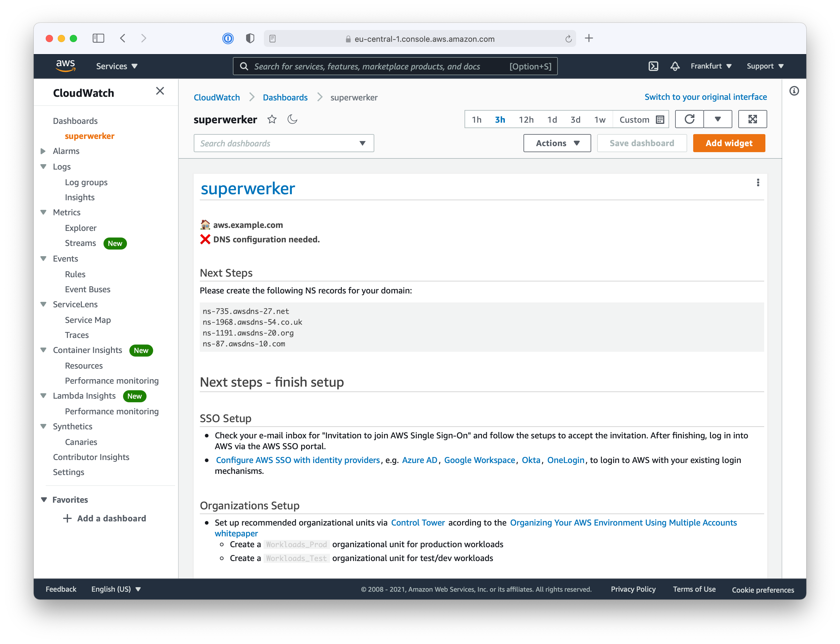Viewport: 840px width, 644px height.
Task: Open the Google Workspace link
Action: coord(480,460)
